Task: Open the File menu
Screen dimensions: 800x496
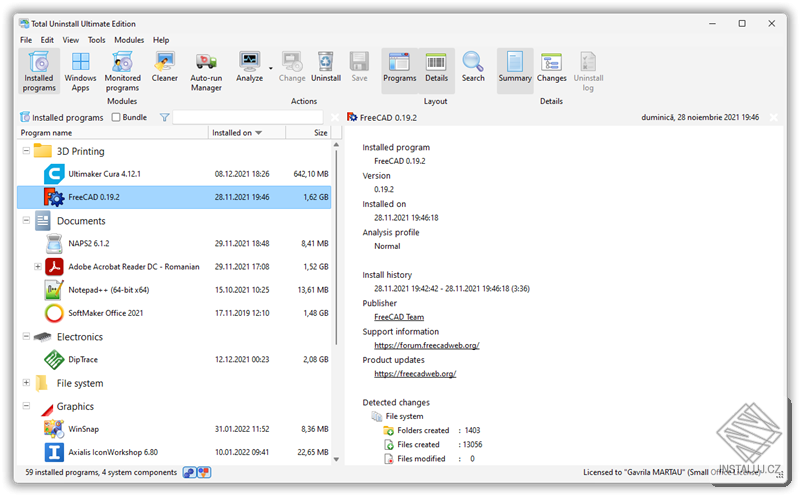Action: coord(26,40)
